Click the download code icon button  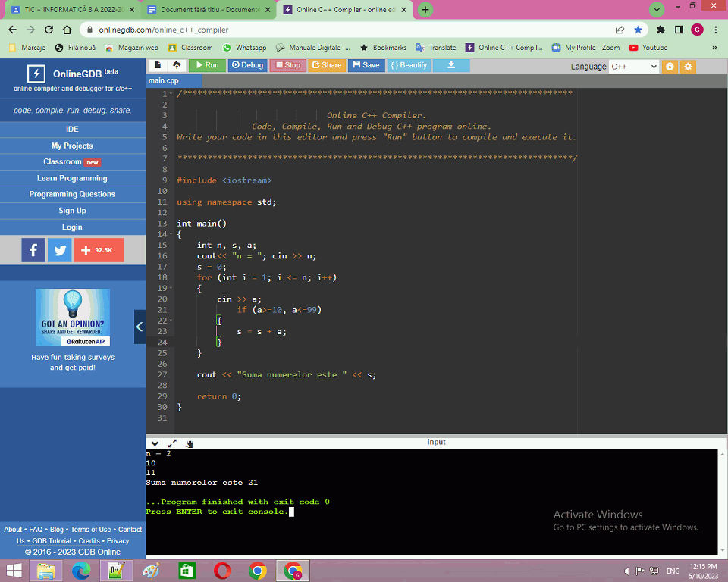(x=451, y=65)
